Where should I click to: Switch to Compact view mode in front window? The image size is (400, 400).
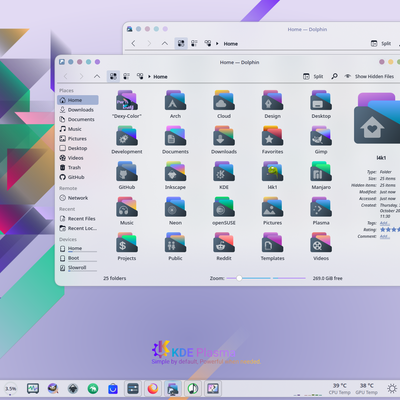click(127, 76)
